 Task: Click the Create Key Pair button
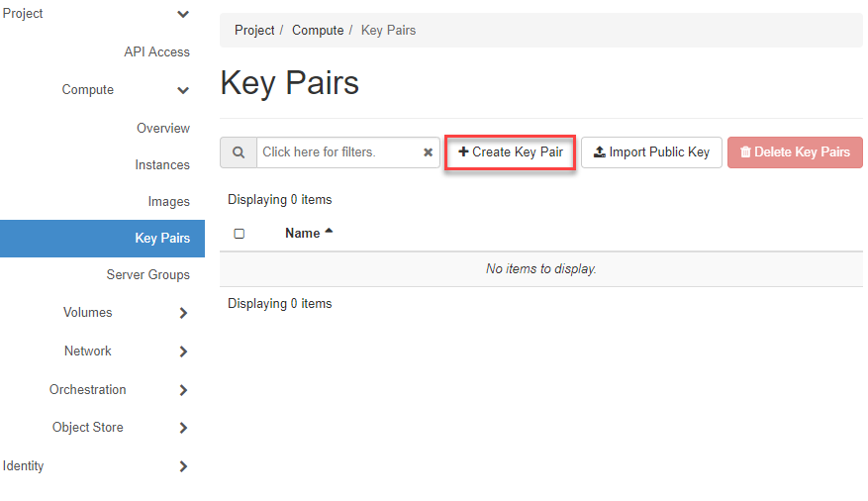click(x=510, y=152)
